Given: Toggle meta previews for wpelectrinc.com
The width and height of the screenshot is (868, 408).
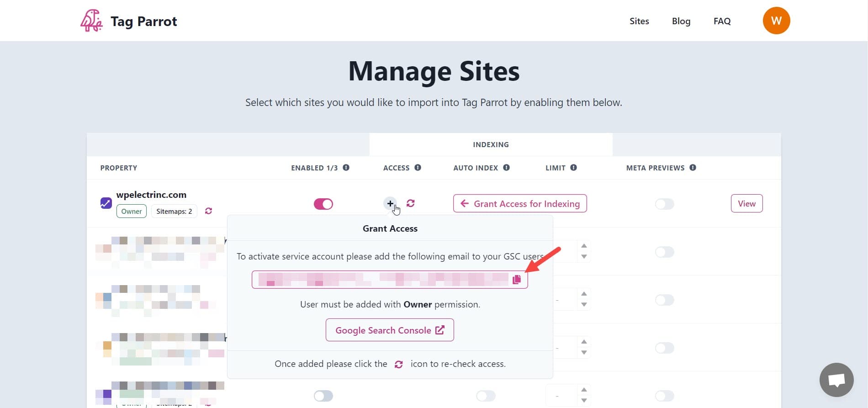Looking at the screenshot, I should 665,204.
